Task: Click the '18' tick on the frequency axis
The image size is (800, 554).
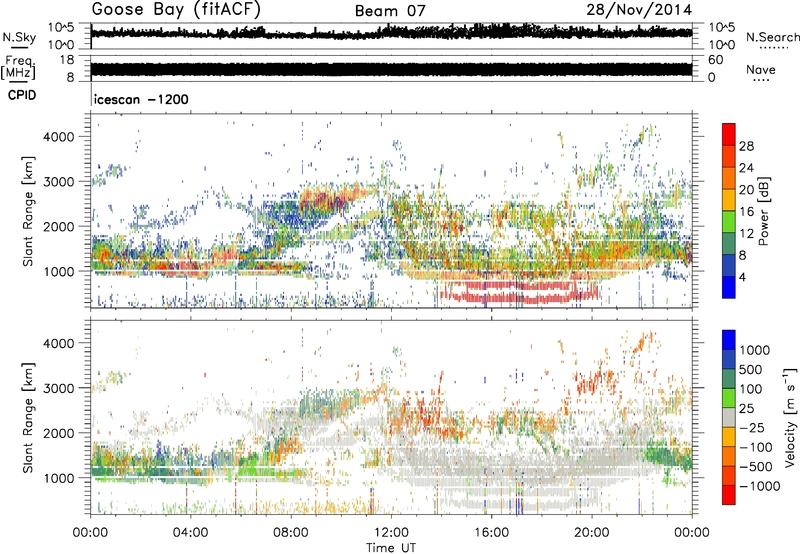Action: tap(67, 60)
